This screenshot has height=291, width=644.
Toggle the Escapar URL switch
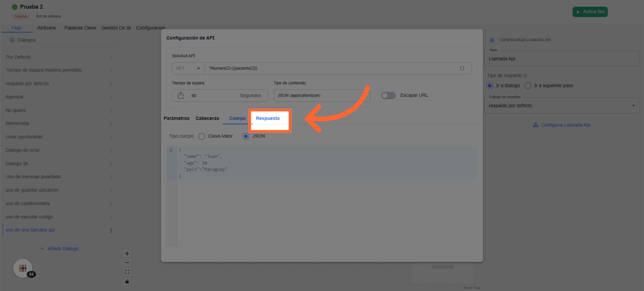388,95
